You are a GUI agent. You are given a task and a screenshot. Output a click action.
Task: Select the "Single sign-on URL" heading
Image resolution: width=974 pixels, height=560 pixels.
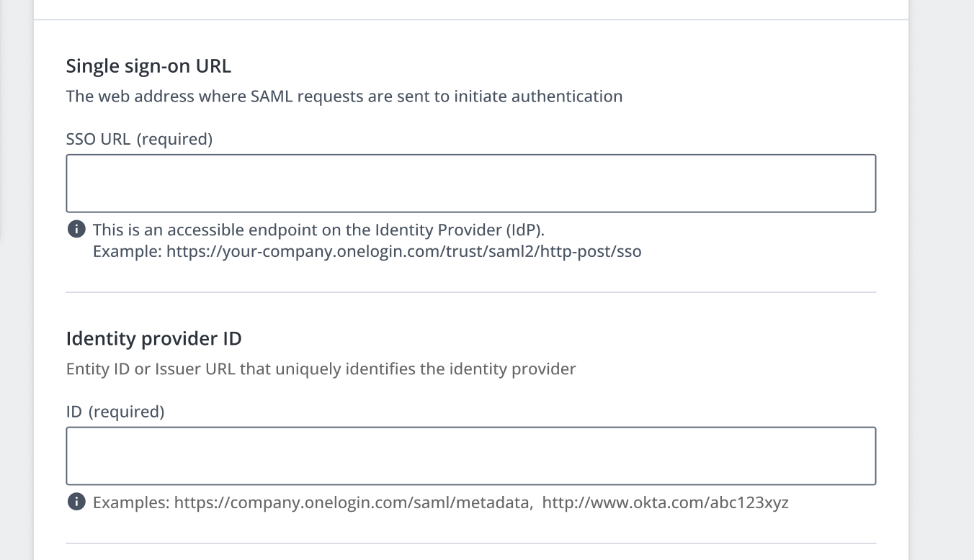coord(148,66)
